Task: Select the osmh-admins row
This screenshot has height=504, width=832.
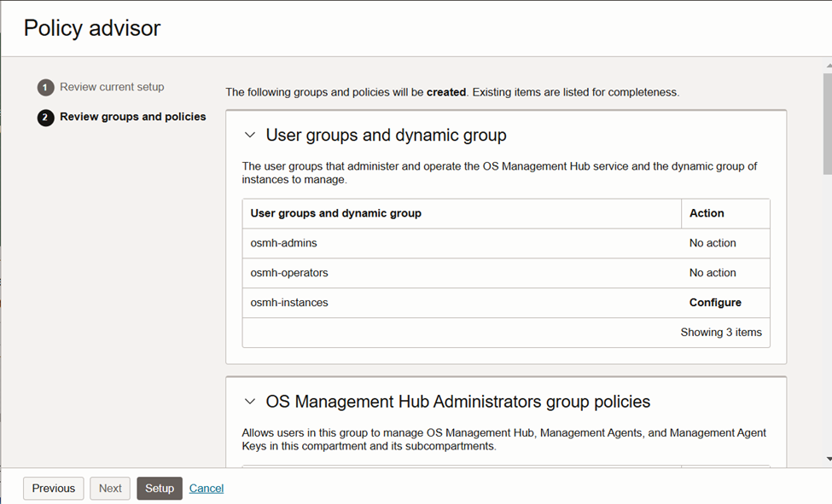Action: point(506,244)
